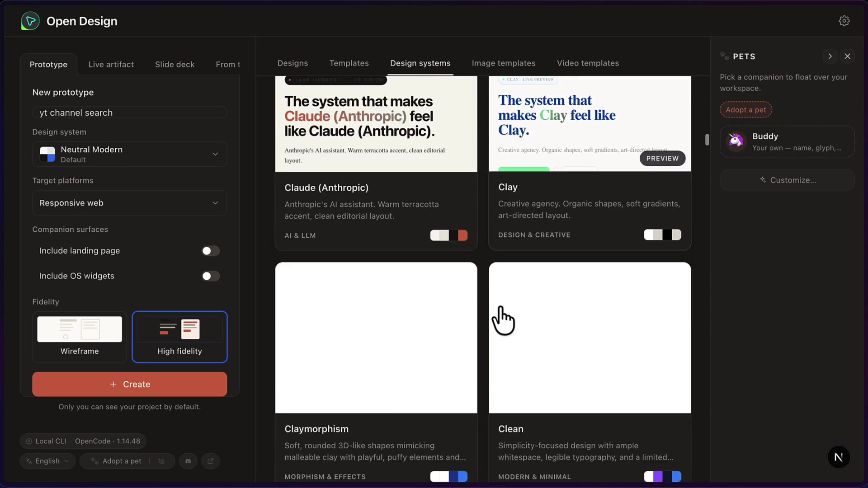Viewport: 868px width, 488px height.
Task: Click the MODERN & MINIMAL category label
Action: point(534,477)
